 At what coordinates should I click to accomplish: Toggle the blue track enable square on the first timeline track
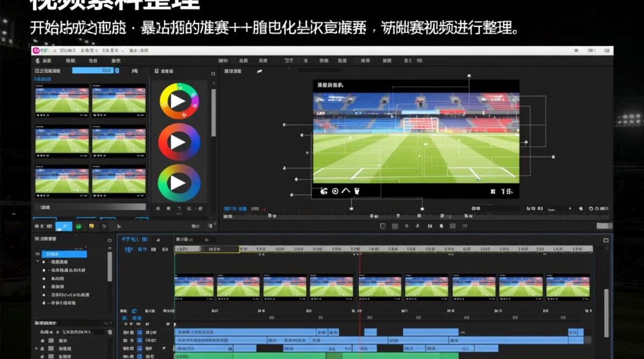point(139,332)
